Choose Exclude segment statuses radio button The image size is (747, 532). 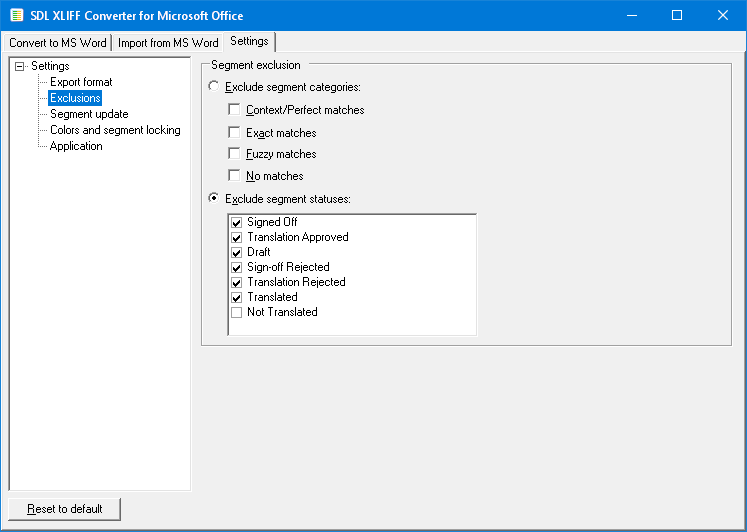[x=214, y=198]
